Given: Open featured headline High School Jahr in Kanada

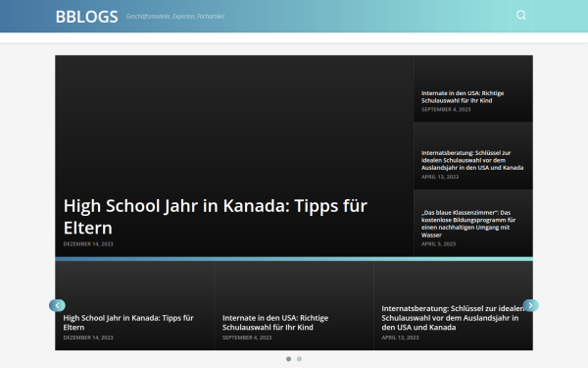Looking at the screenshot, I should (x=216, y=217).
